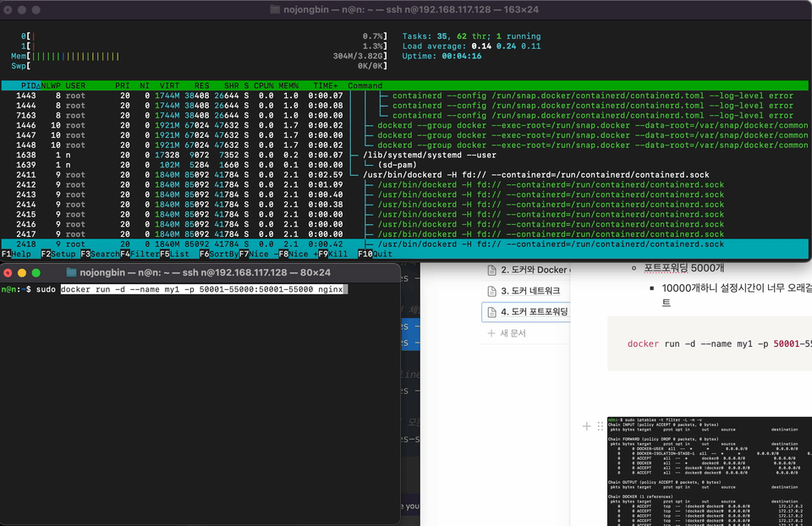Minimize the 80×24 terminal window

pyautogui.click(x=22, y=273)
